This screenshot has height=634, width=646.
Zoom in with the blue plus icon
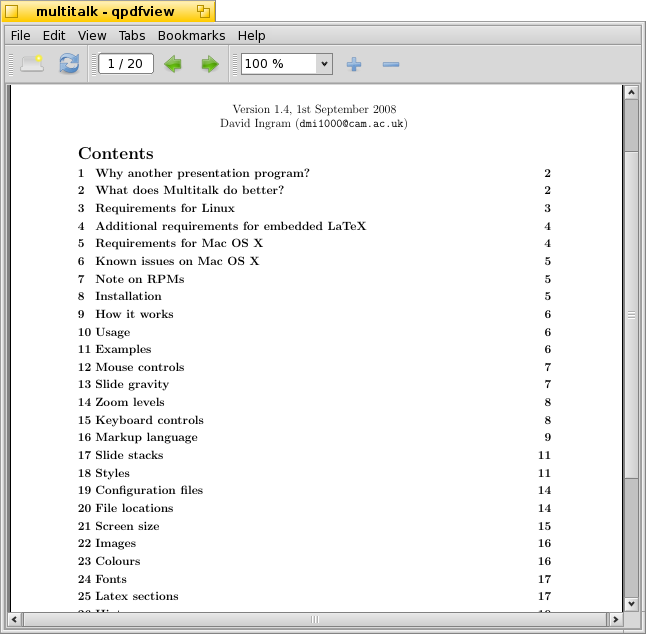(354, 64)
